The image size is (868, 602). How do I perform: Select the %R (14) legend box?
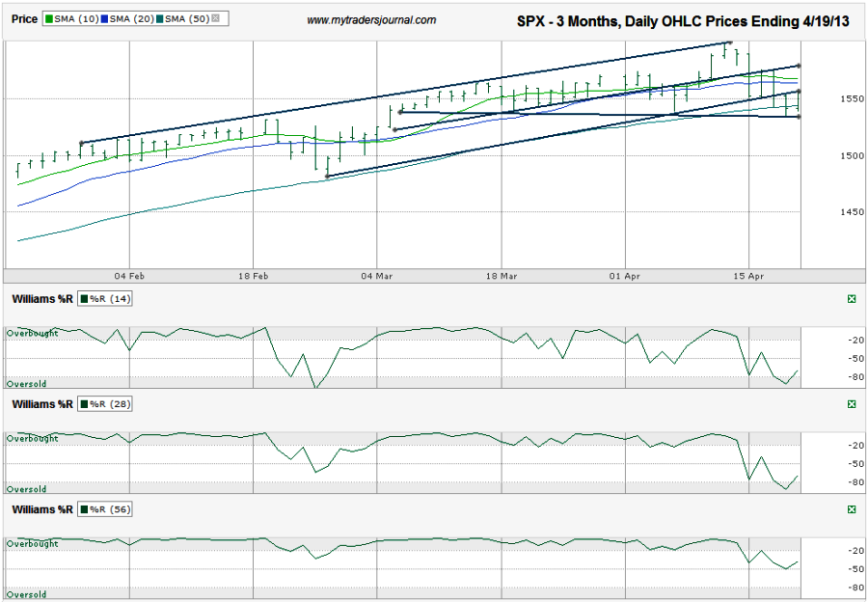coord(104,299)
